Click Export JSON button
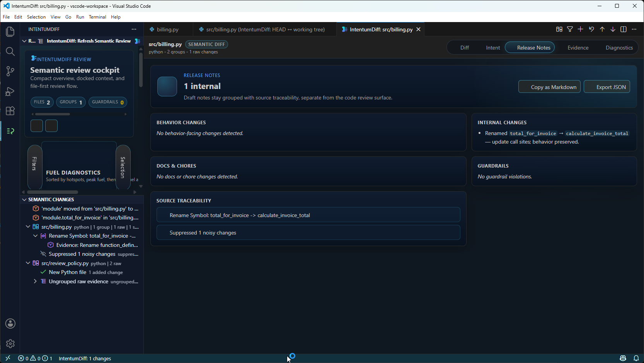Image resolution: width=644 pixels, height=363 pixels. (x=607, y=87)
